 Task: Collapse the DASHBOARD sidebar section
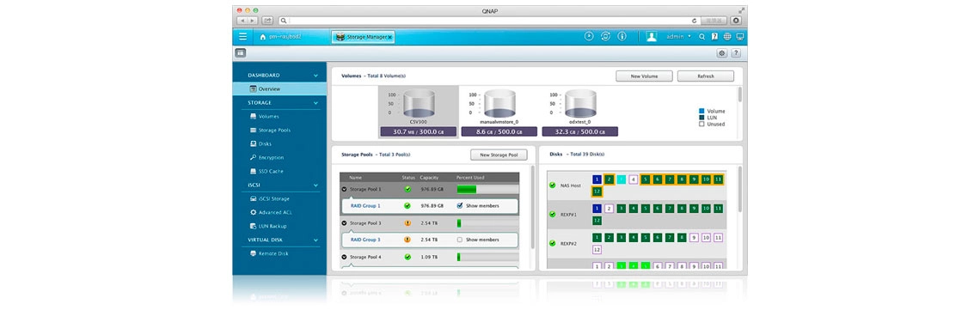[x=315, y=76]
